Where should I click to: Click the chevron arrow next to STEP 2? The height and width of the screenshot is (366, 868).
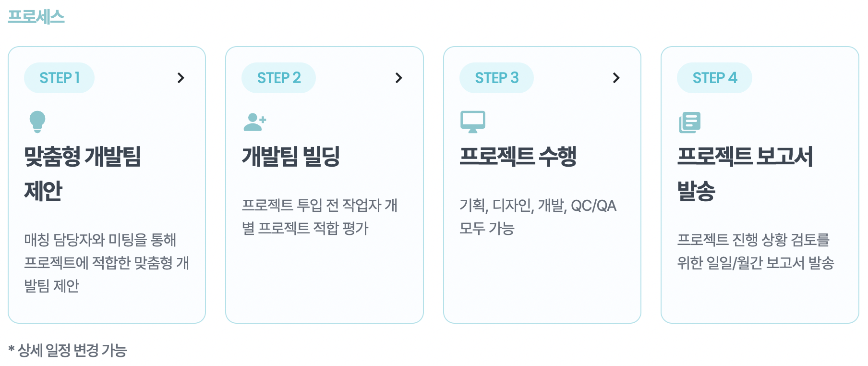coord(398,78)
